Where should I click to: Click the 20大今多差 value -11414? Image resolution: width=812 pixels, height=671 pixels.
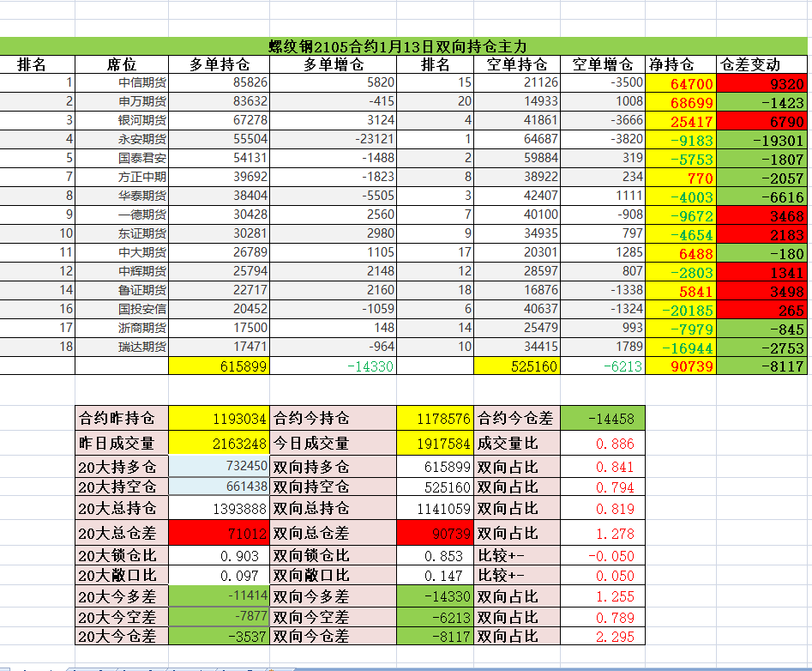click(219, 595)
